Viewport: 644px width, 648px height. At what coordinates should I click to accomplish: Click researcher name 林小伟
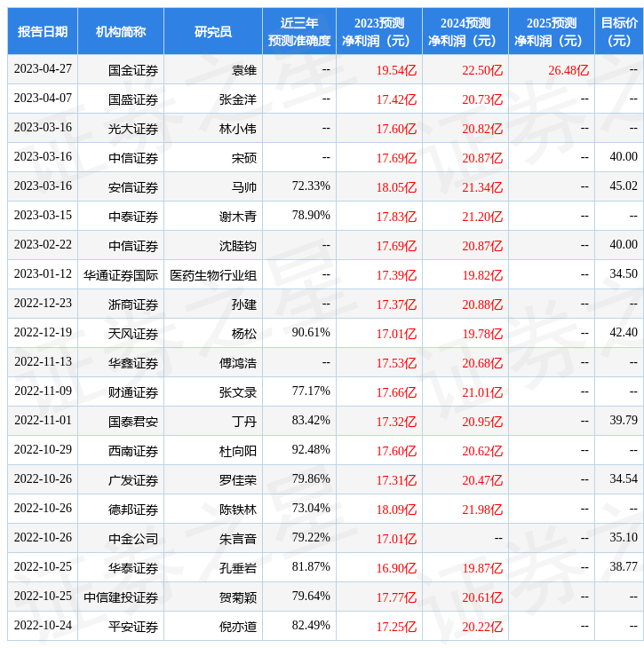click(x=238, y=129)
